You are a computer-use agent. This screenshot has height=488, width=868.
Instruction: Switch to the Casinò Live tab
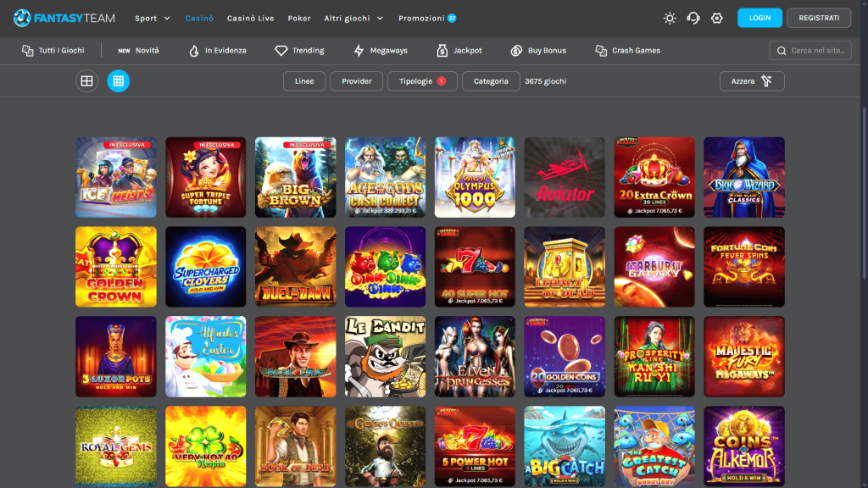(x=250, y=17)
